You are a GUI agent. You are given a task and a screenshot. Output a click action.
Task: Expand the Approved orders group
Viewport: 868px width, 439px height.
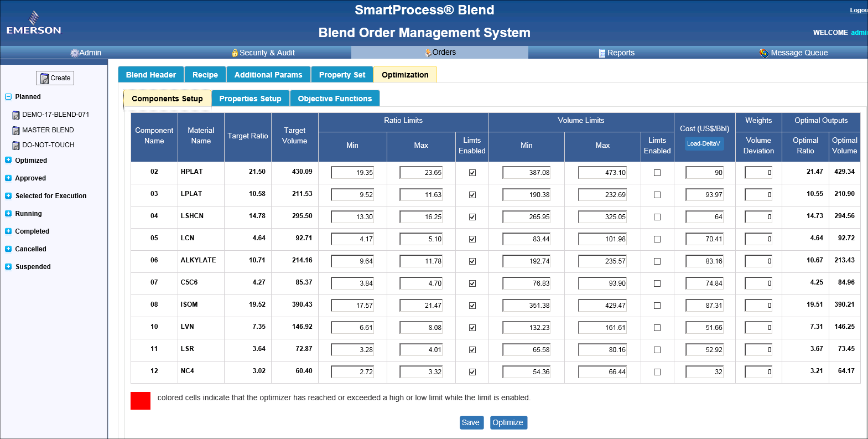click(8, 178)
